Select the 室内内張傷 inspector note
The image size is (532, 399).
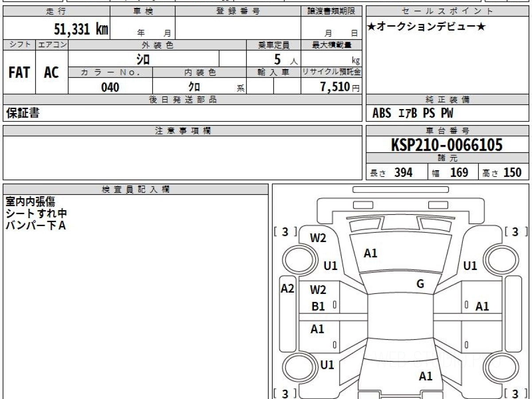coord(30,201)
